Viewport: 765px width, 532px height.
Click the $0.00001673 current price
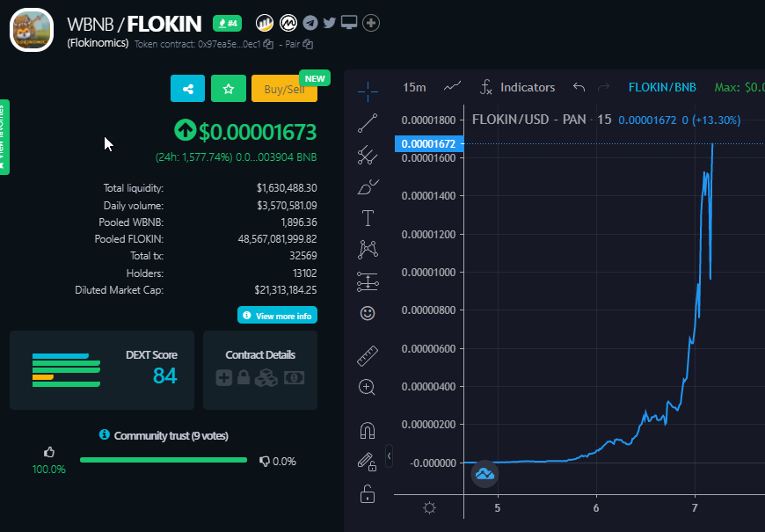coord(258,132)
